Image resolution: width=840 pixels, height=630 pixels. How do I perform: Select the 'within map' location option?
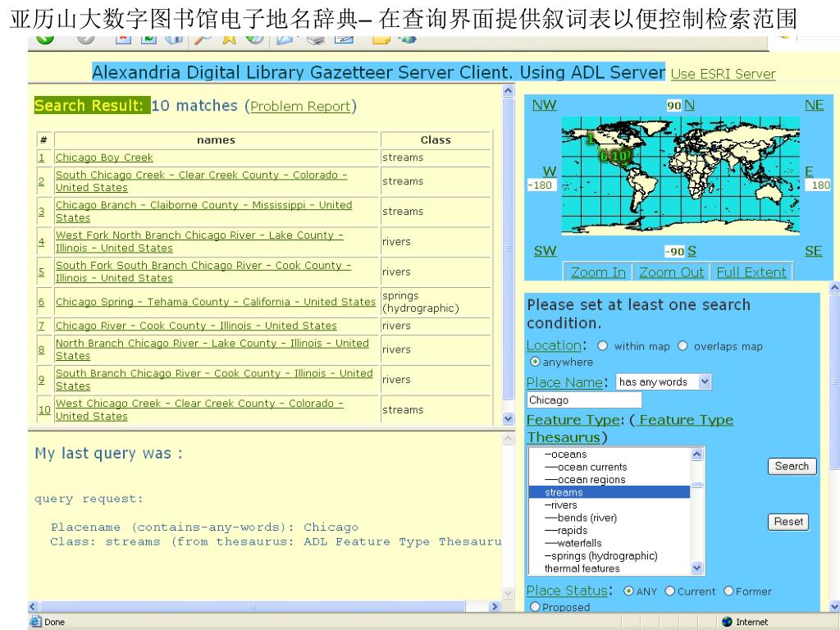(x=603, y=346)
